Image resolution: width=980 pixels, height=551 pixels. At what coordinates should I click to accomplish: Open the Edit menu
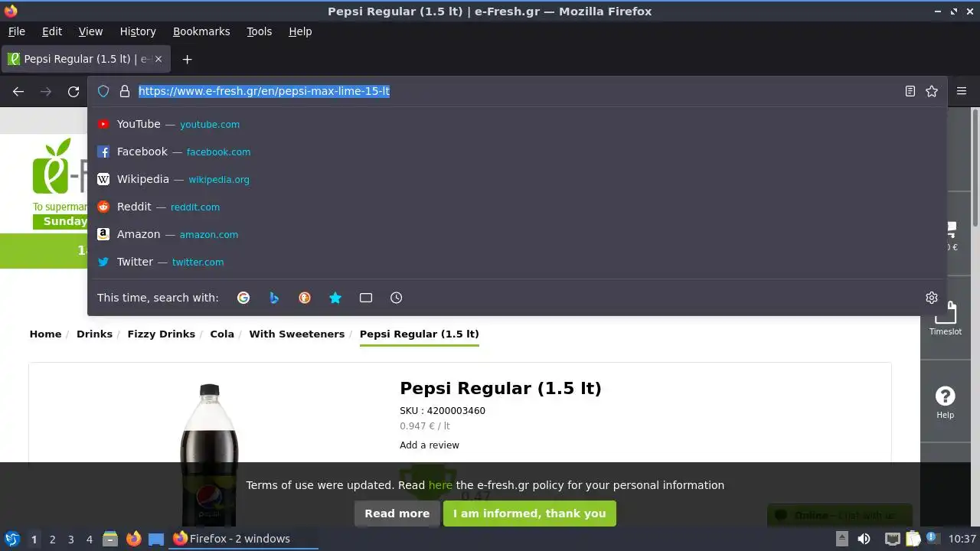52,31
